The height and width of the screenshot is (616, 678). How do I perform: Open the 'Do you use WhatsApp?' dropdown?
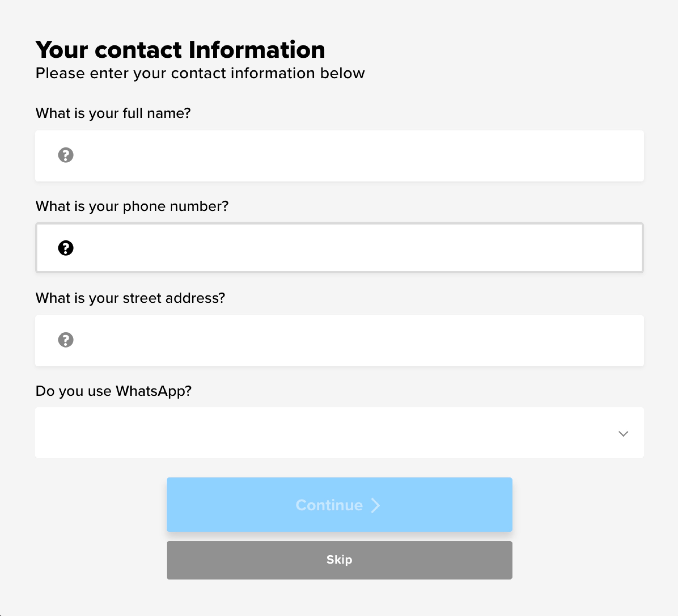(x=339, y=433)
